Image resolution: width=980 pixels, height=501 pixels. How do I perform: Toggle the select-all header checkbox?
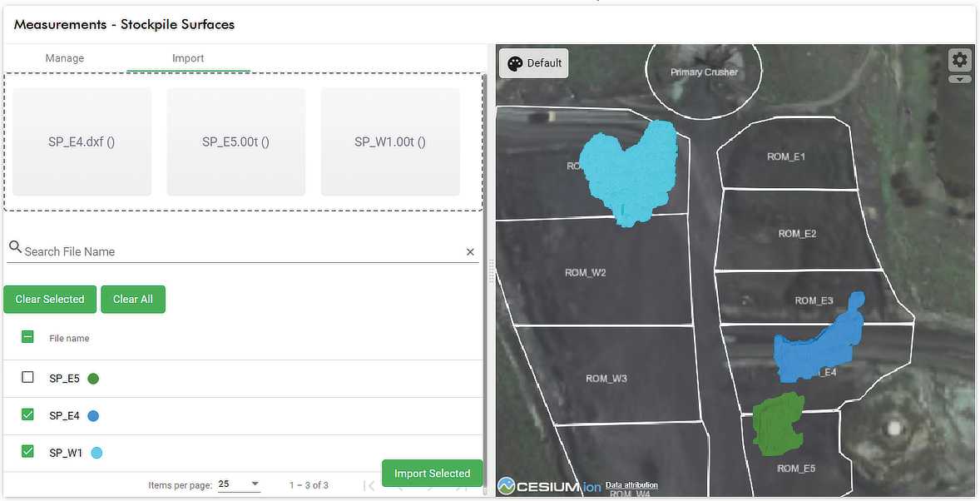[27, 337]
